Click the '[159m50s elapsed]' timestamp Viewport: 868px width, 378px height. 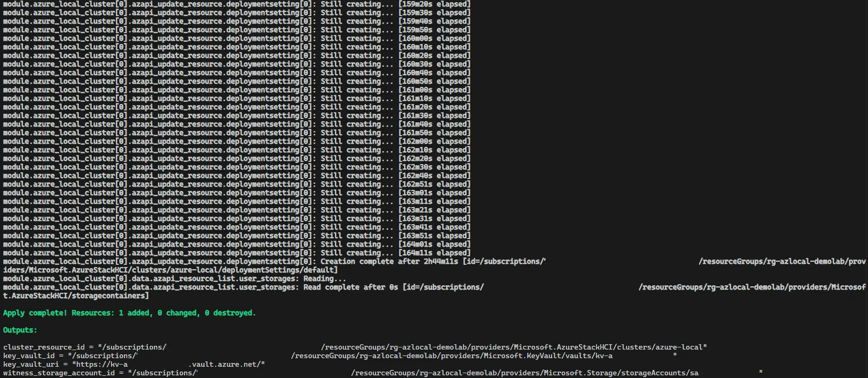(434, 29)
